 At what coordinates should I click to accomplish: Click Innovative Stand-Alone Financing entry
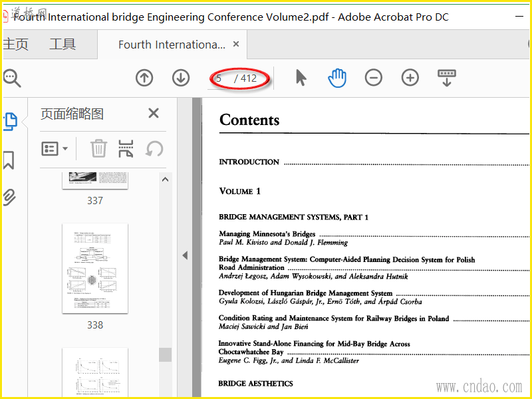pos(314,348)
